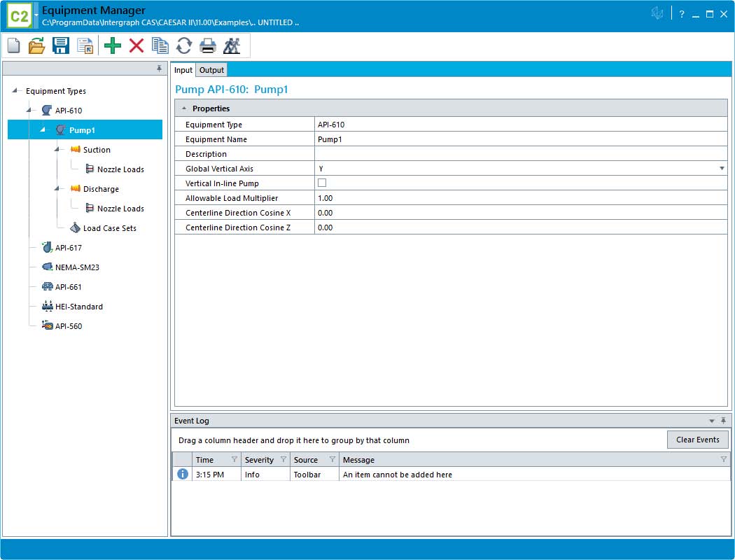
Task: Click the refresh arrows toolbar icon
Action: click(183, 45)
